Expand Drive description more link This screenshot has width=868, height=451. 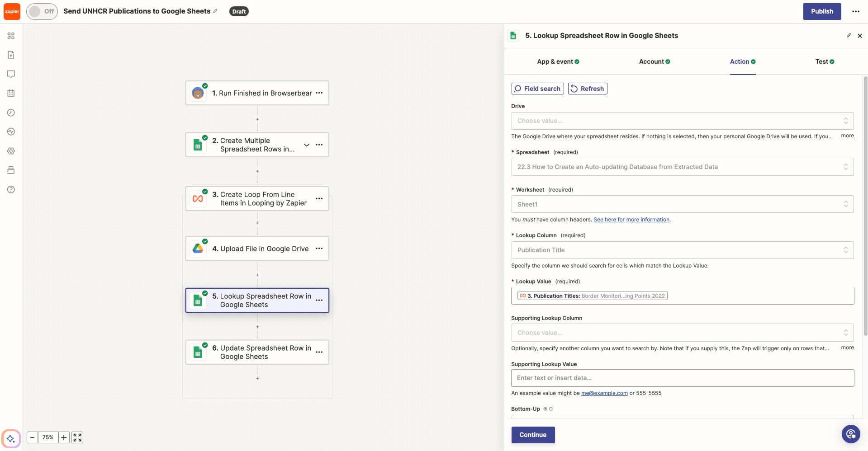tap(848, 136)
